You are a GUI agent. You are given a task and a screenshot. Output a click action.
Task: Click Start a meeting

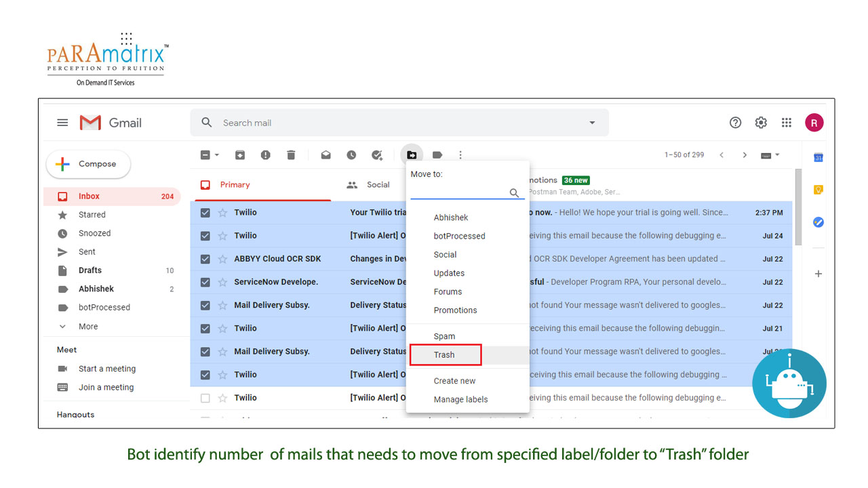[106, 369]
